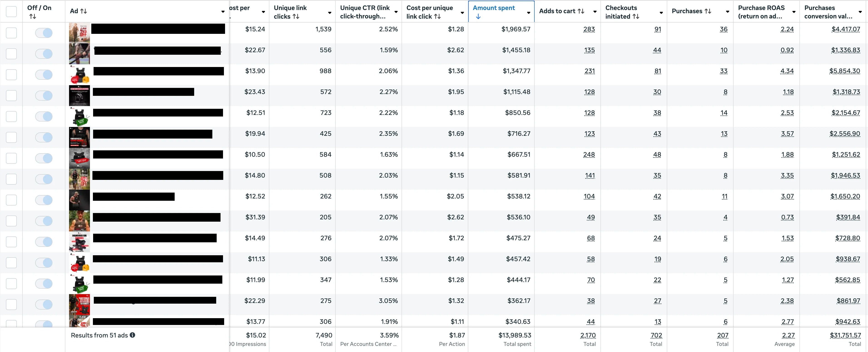Screen dimensions: 868x352
Task: Click sort arrows icon beside Ad header
Action: (84, 11)
